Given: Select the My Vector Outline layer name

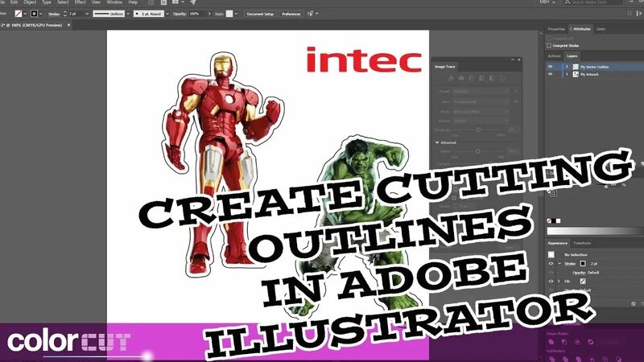Looking at the screenshot, I should (594, 67).
